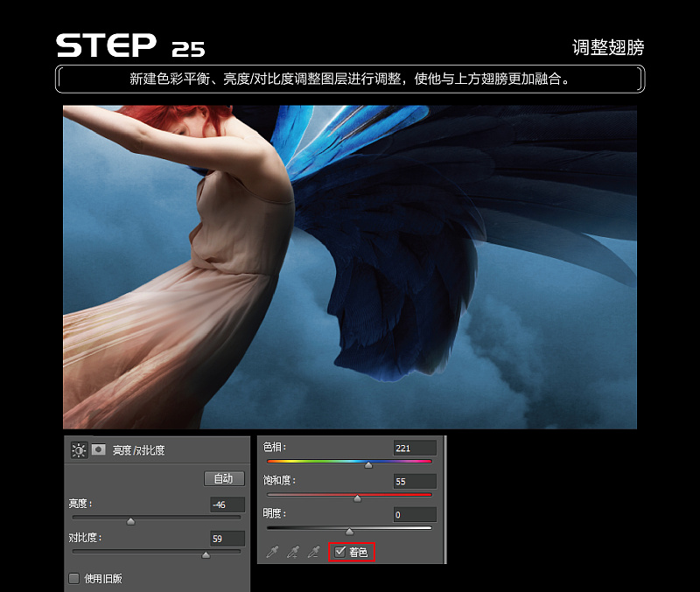Click the 色相 label
The image size is (700, 592).
click(274, 447)
